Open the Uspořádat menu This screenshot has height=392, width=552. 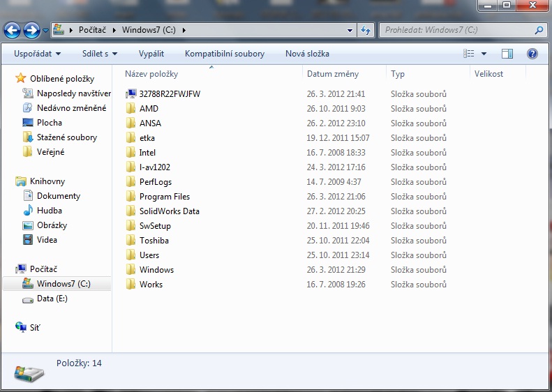[37, 54]
